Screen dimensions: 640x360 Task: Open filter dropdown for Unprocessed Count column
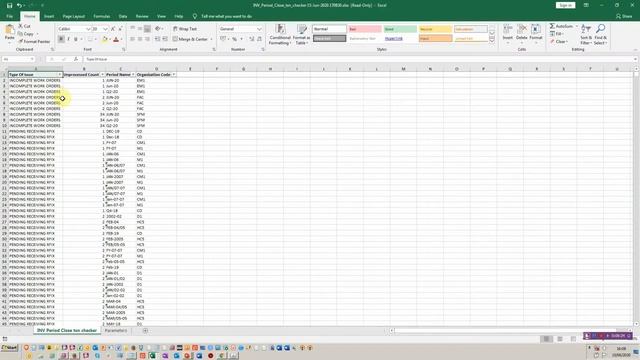click(x=102, y=75)
